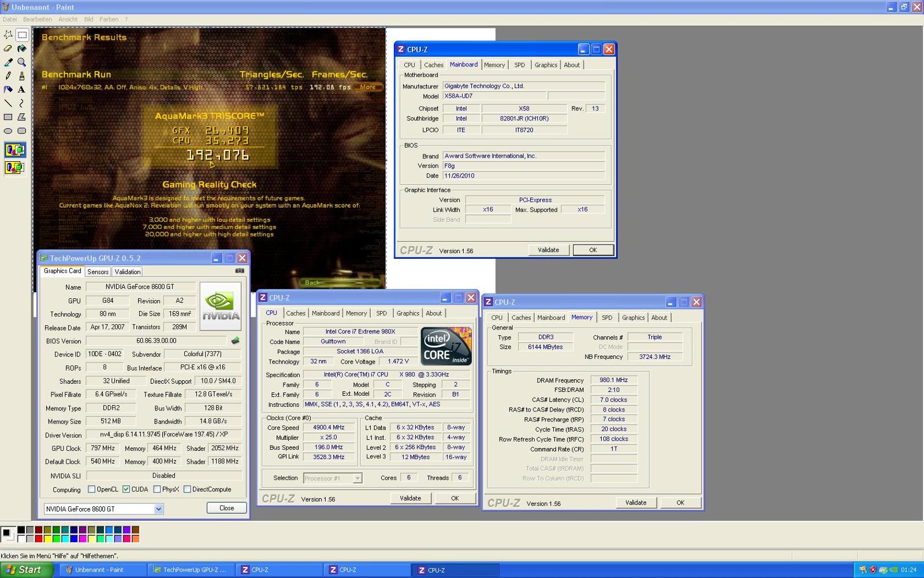Viewport: 924px width, 578px height.
Task: Select the rectangular Select tool in Paint
Action: [x=22, y=35]
